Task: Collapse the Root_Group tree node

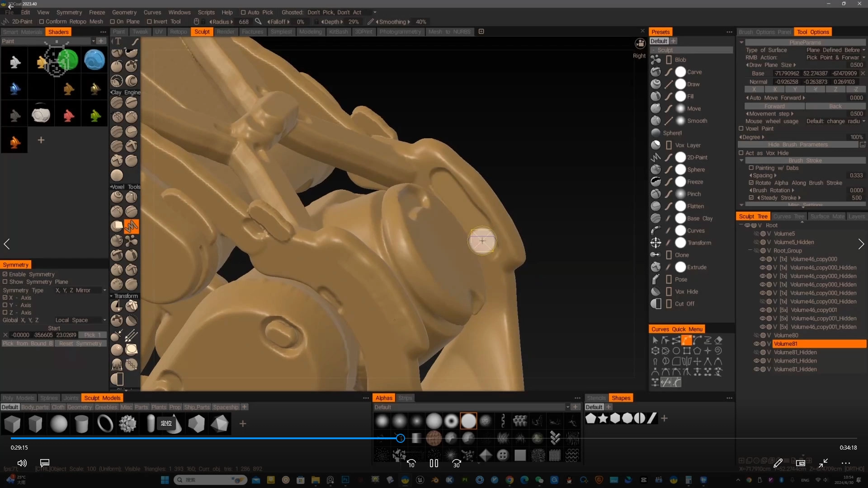Action: [750, 250]
